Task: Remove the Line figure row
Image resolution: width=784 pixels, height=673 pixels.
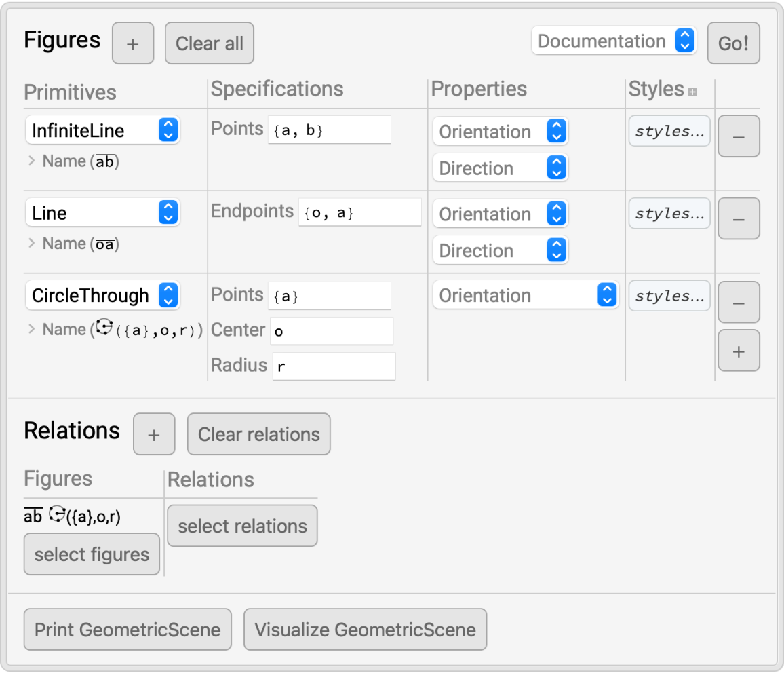Action: [x=739, y=219]
